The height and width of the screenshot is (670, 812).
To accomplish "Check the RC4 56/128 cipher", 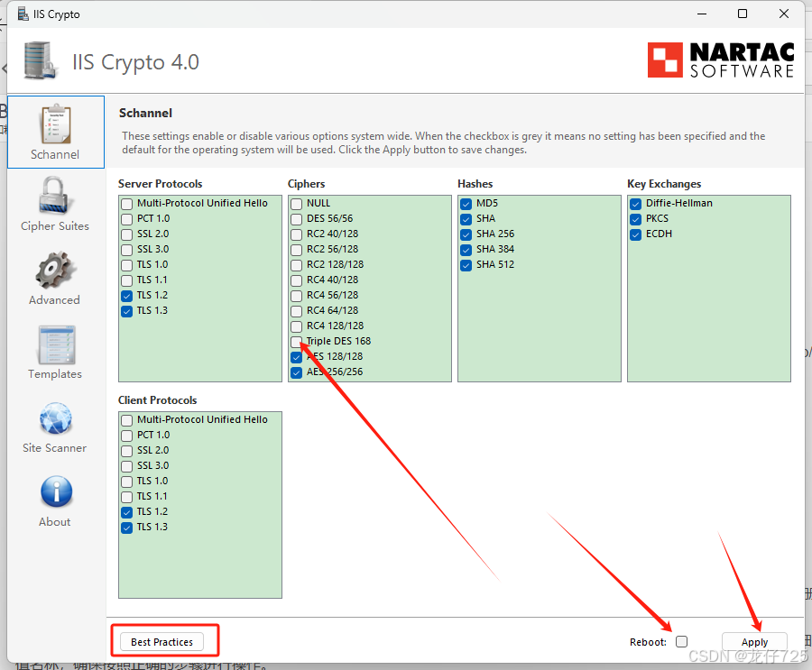I will click(x=296, y=296).
